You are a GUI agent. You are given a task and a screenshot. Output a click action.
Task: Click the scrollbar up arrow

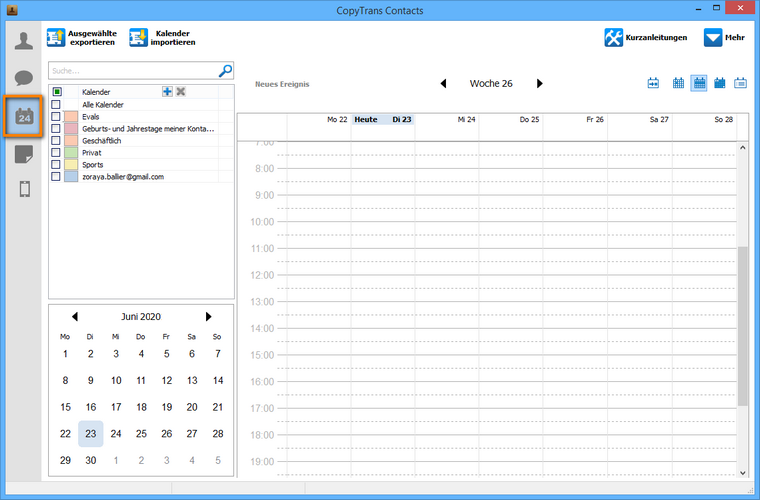pos(743,147)
